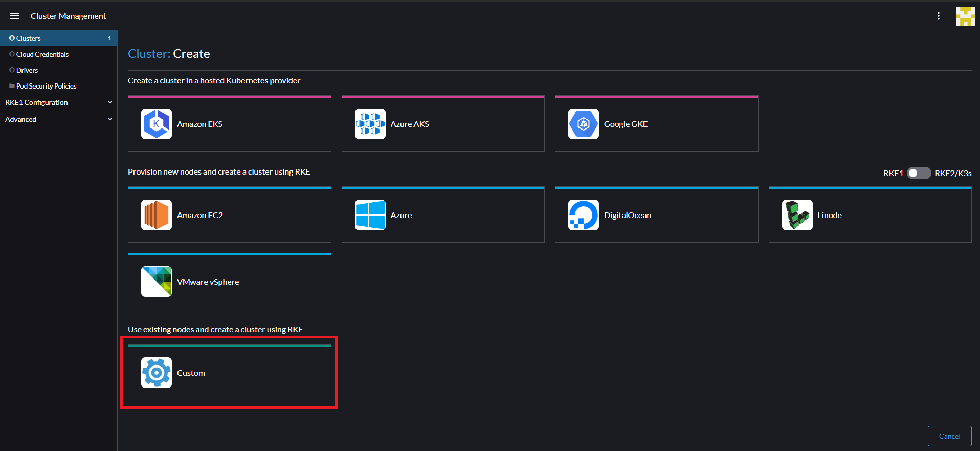Image resolution: width=980 pixels, height=451 pixels.
Task: Choose the Google GKE provider card
Action: [657, 123]
